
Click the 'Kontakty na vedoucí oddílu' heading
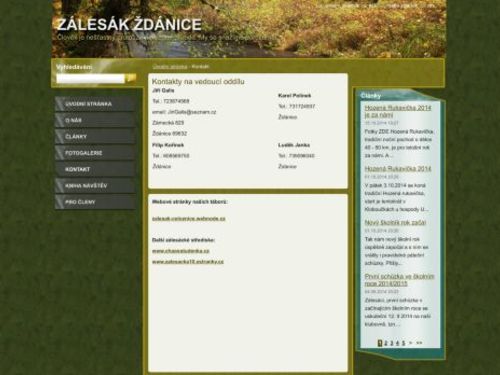[x=198, y=82]
